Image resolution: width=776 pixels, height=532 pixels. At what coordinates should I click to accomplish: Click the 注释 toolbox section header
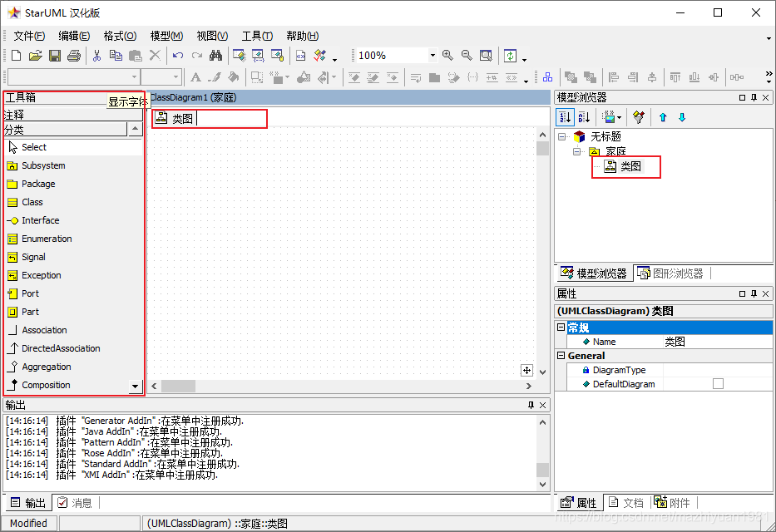(x=73, y=116)
